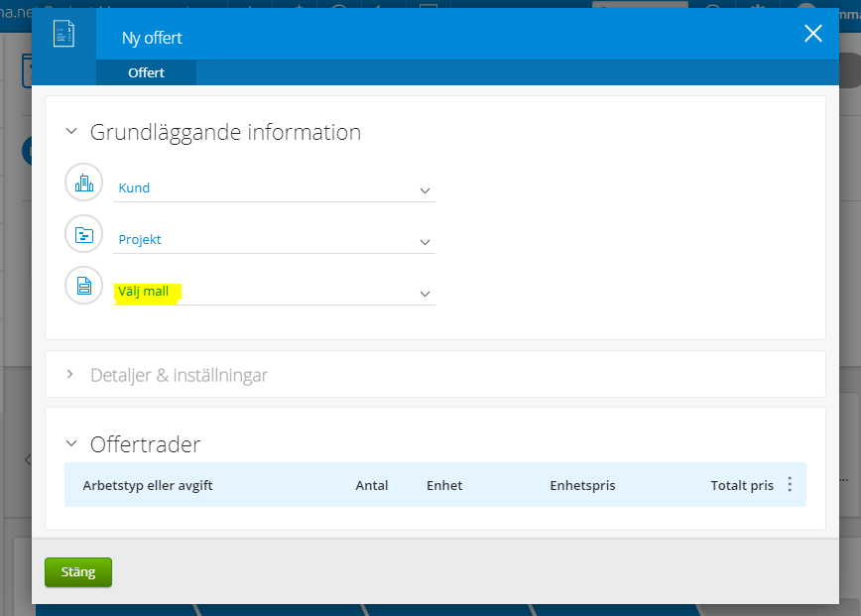
Task: Click the Totalt pris column header
Action: tap(742, 485)
